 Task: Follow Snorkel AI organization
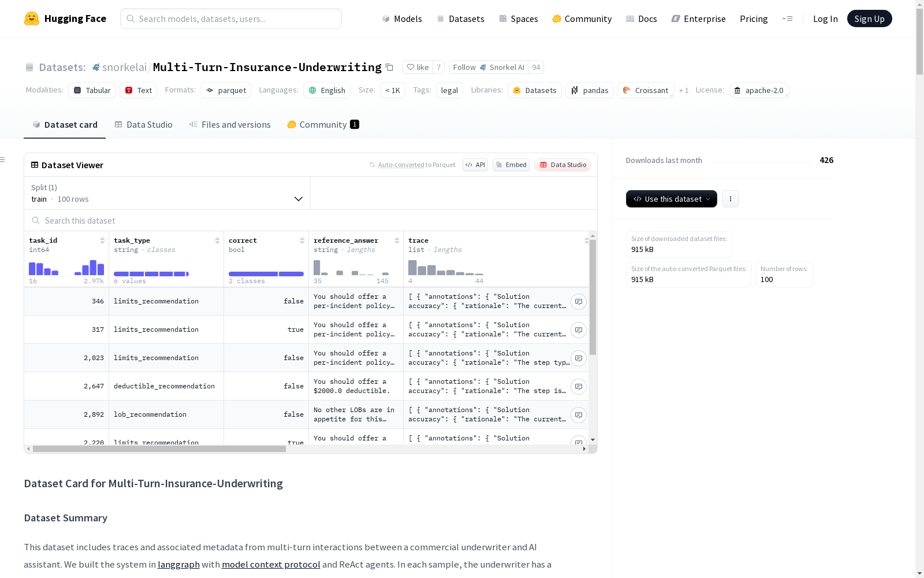coord(489,68)
